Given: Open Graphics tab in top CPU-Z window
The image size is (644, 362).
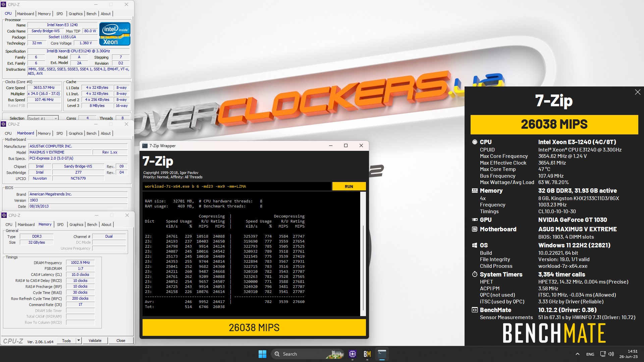Looking at the screenshot, I should pos(75,14).
